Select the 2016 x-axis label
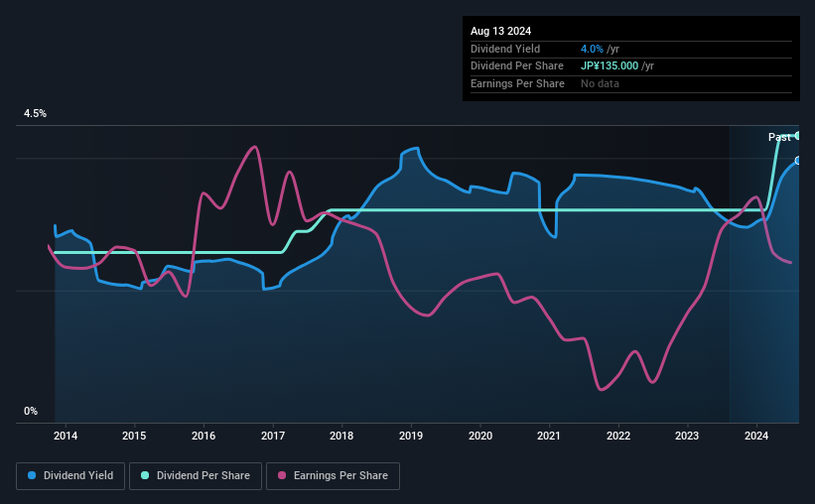The height and width of the screenshot is (504, 815). [204, 436]
